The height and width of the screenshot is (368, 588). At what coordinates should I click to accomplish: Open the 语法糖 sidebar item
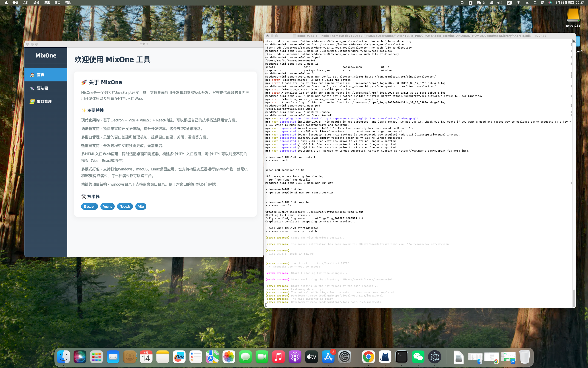click(46, 88)
